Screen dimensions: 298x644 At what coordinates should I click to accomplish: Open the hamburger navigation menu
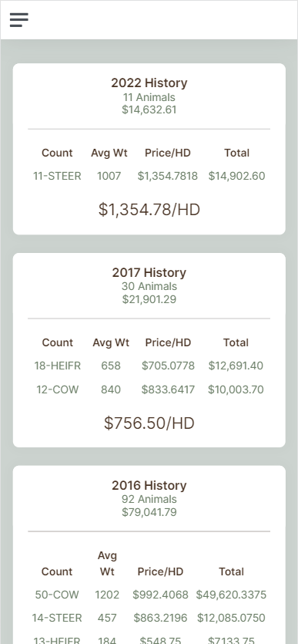click(x=18, y=20)
